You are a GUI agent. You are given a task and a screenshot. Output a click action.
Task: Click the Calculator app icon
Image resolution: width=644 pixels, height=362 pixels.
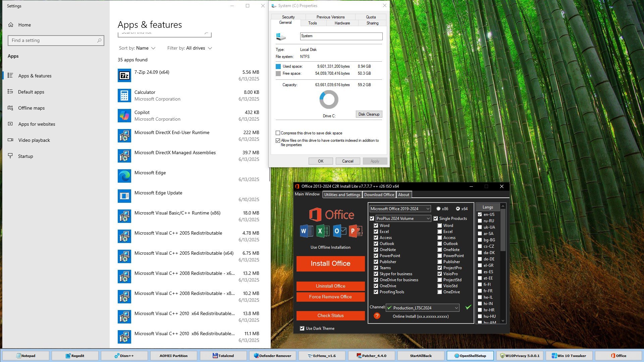(124, 96)
